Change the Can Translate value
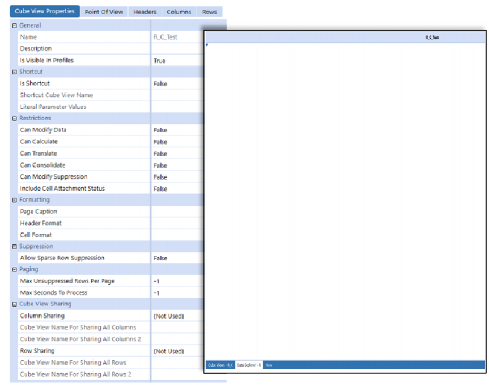 pos(177,153)
